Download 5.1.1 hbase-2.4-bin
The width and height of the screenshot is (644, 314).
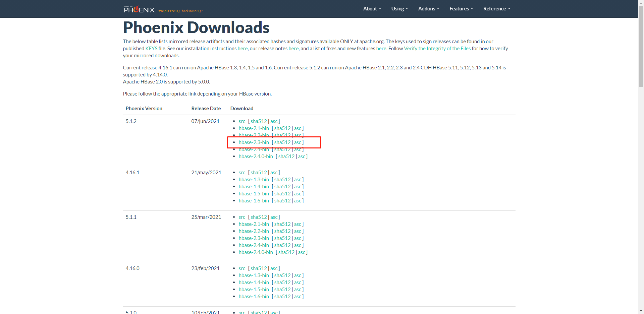pos(254,245)
